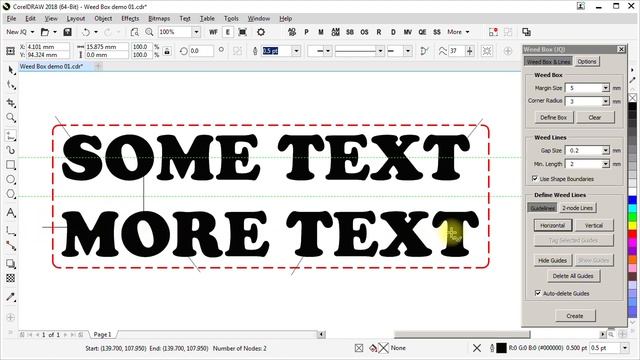Open the outline width dropdown
The width and height of the screenshot is (640, 360).
click(296, 51)
